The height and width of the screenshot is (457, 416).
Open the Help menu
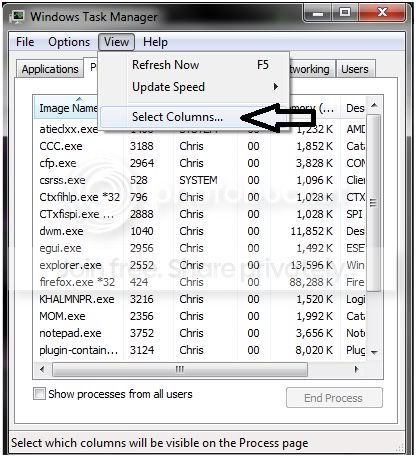click(x=155, y=42)
